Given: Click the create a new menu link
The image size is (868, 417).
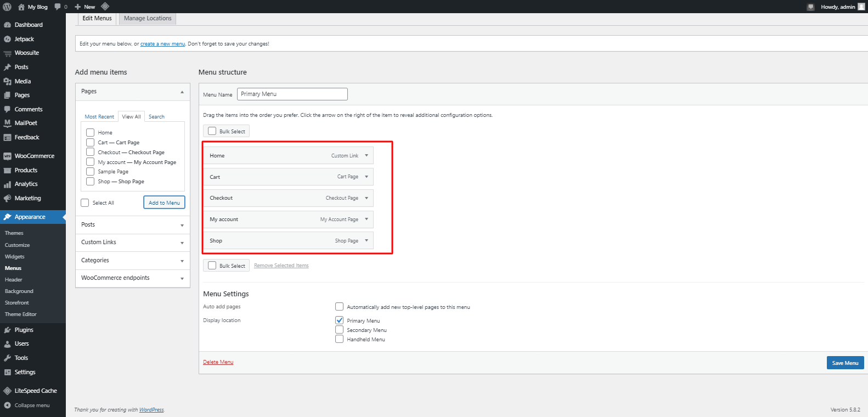Looking at the screenshot, I should (162, 44).
